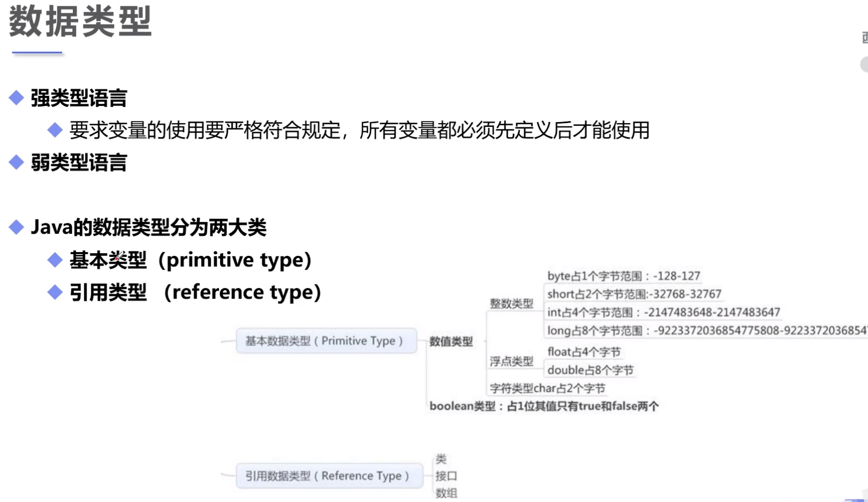The height and width of the screenshot is (502, 868).
Task: Select the "类" leaf under Reference Type
Action: pos(441,459)
